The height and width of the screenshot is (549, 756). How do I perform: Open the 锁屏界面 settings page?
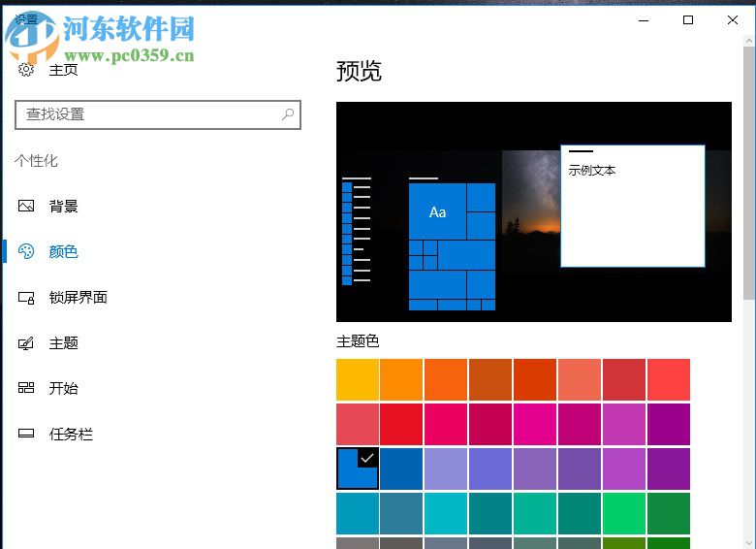pos(78,297)
